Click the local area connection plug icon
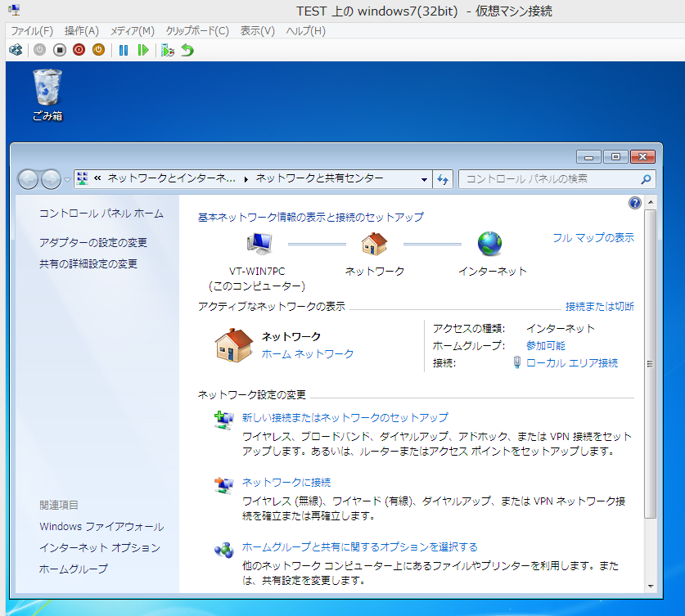Viewport: 685px width, 616px height. pos(516,362)
